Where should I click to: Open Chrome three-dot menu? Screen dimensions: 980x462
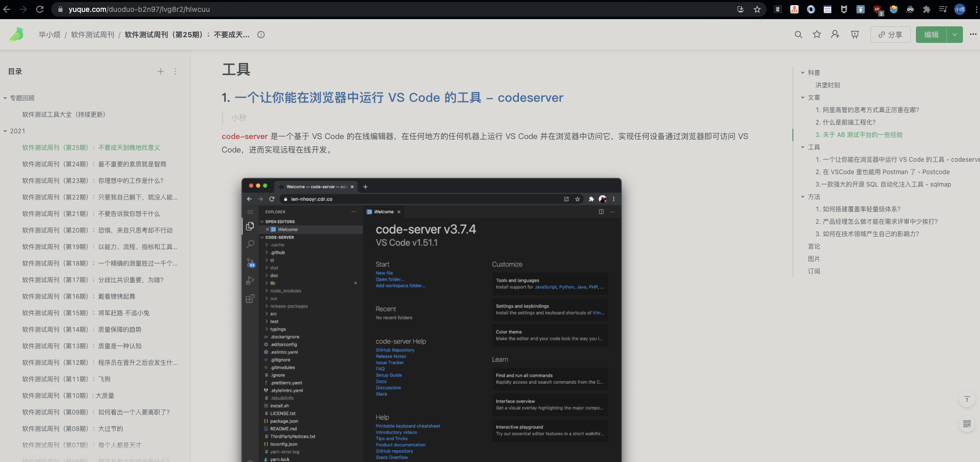(x=975, y=9)
